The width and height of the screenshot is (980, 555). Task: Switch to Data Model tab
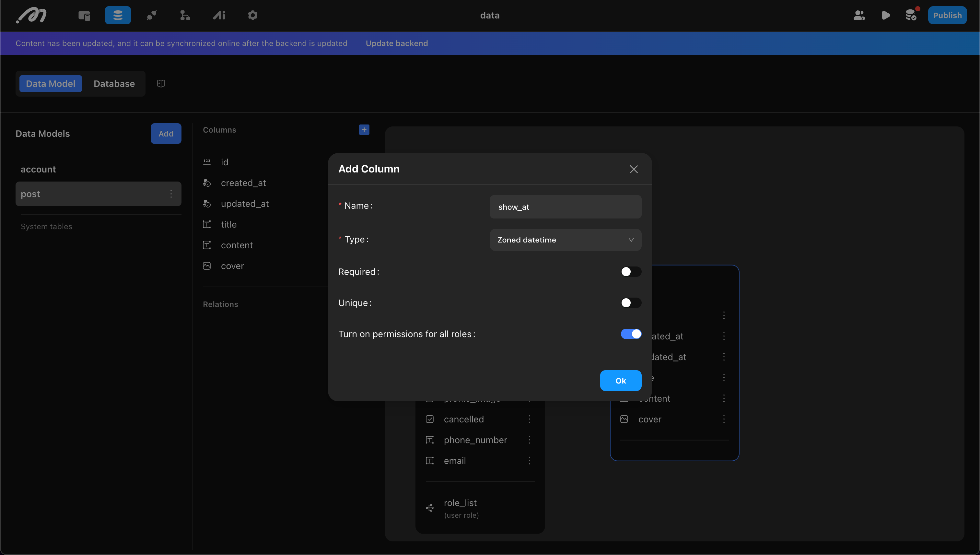click(51, 84)
